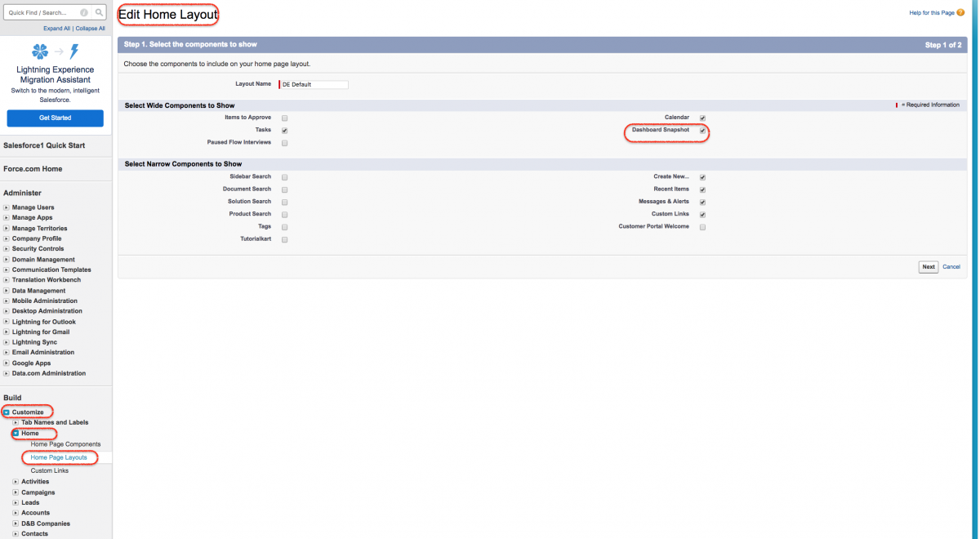Open Data.com Administration setup item
The height and width of the screenshot is (539, 980).
tap(49, 373)
